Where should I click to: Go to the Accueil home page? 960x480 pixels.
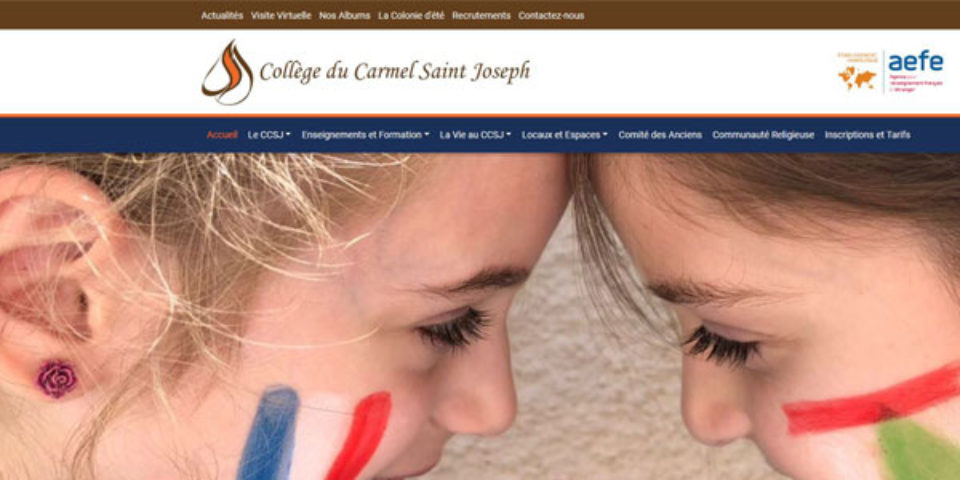222,135
